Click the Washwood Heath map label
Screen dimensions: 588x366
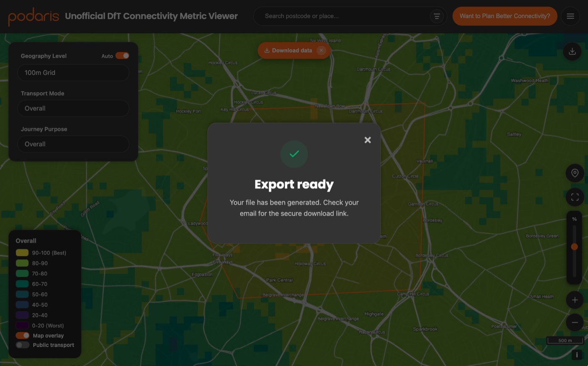point(529,80)
